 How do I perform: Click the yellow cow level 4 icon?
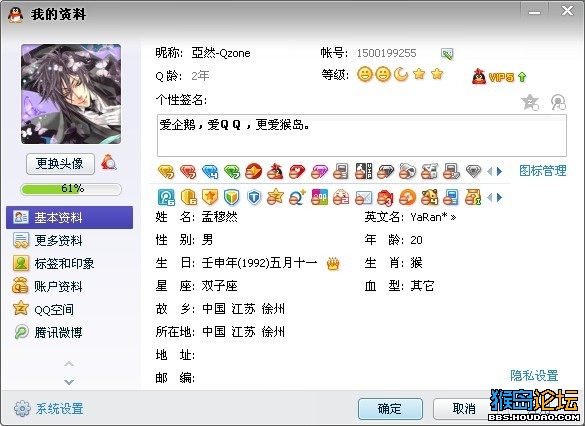(429, 197)
